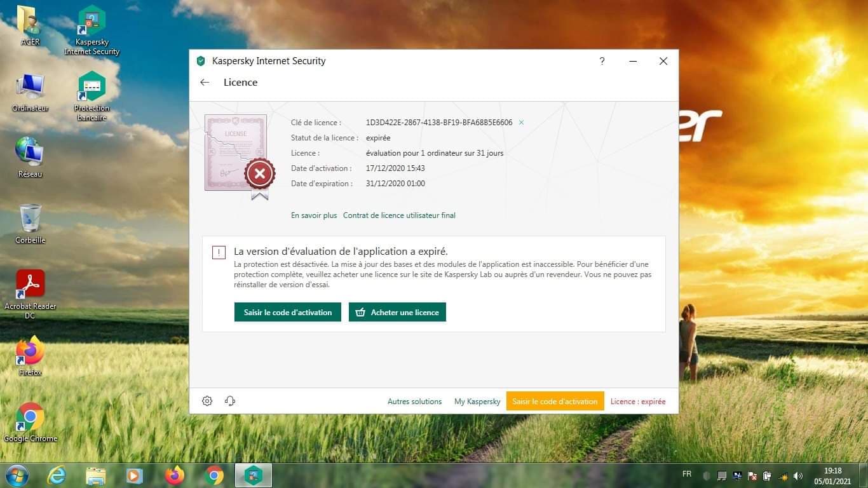This screenshot has width=868, height=488.
Task: Click 'Licence : expirée' status link
Action: tap(638, 402)
